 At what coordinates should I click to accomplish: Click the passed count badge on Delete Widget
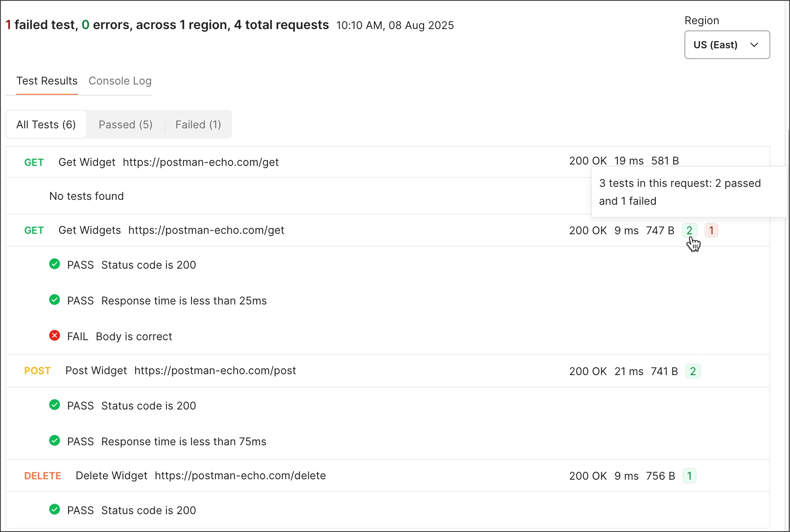tap(689, 476)
